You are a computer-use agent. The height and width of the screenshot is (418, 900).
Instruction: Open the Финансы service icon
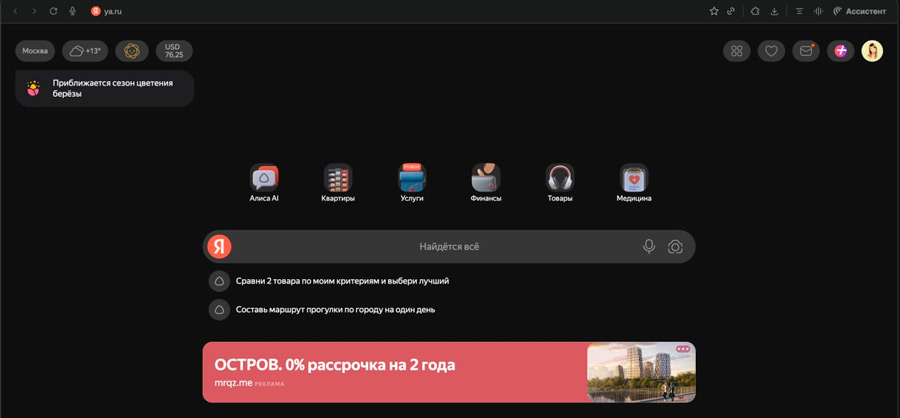[x=485, y=179]
